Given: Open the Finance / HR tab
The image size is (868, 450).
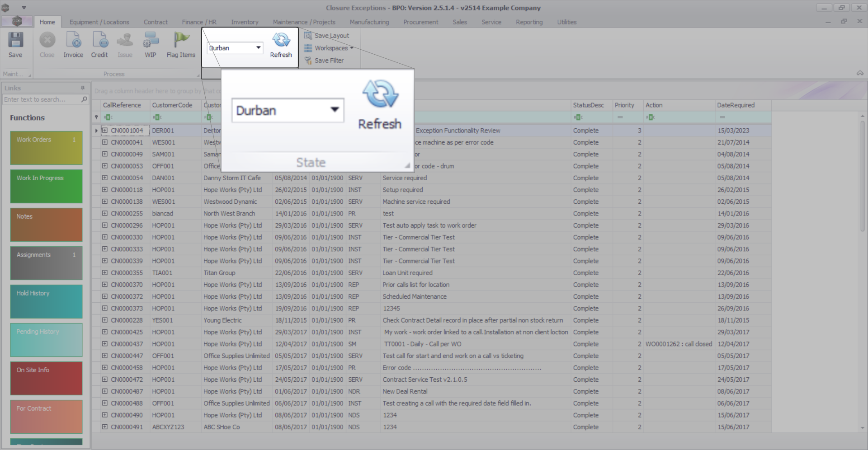Looking at the screenshot, I should [x=199, y=22].
